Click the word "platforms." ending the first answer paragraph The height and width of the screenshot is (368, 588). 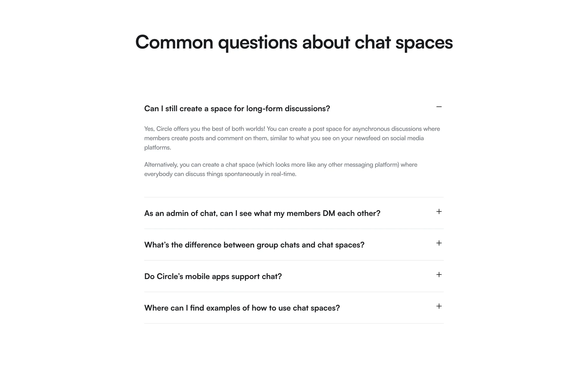click(158, 148)
